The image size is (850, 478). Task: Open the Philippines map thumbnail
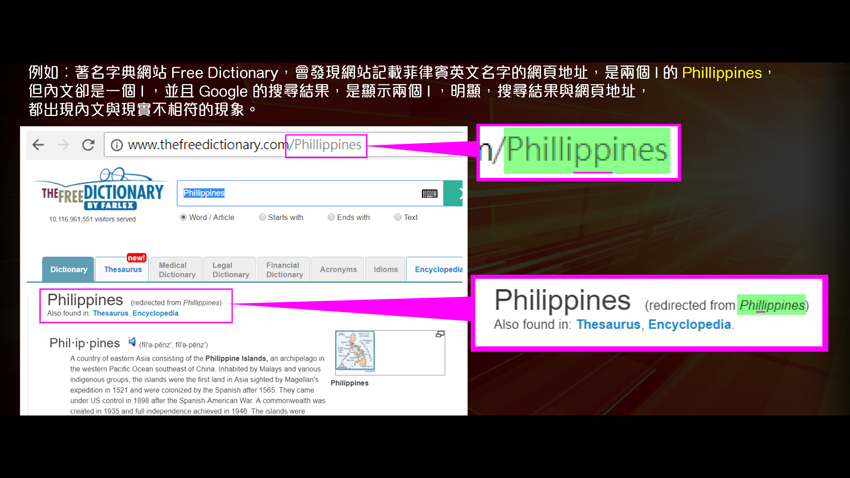(x=355, y=351)
